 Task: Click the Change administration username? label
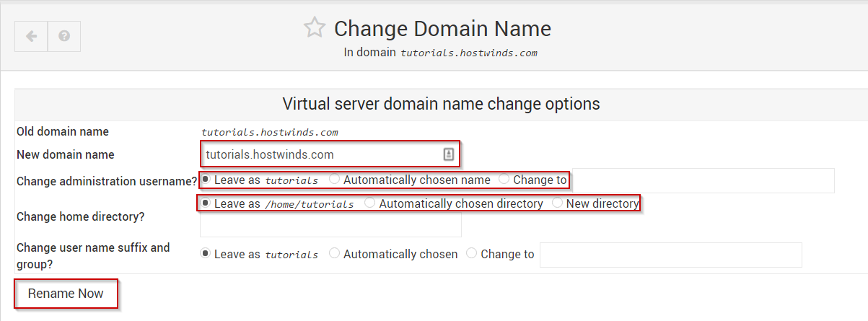coord(108,181)
